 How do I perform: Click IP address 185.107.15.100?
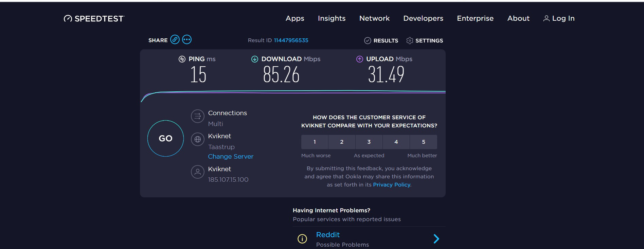click(x=228, y=180)
